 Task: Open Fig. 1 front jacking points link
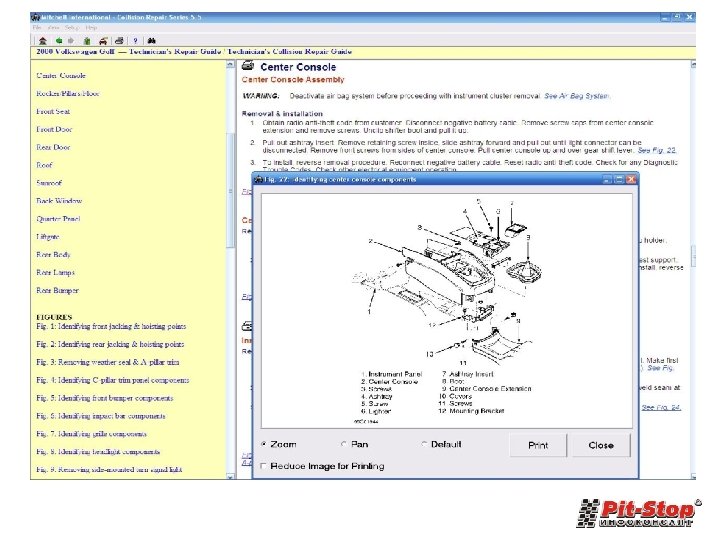click(111, 326)
